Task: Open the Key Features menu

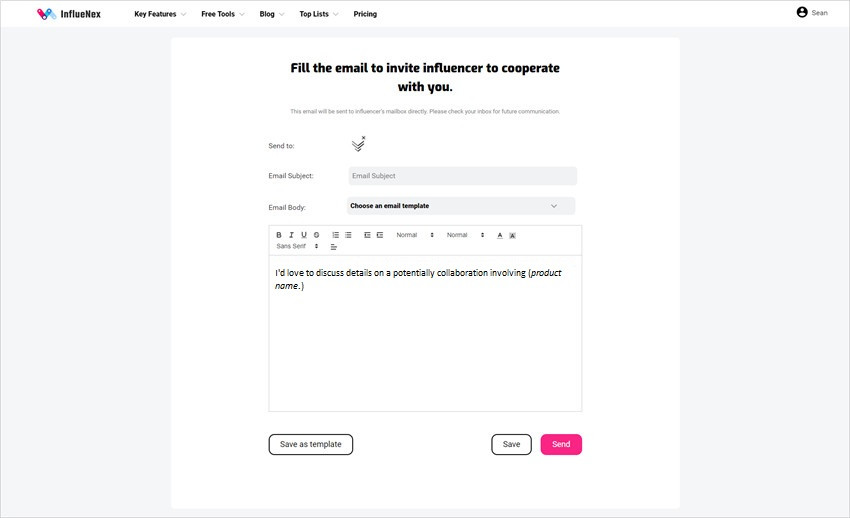Action: [x=160, y=14]
